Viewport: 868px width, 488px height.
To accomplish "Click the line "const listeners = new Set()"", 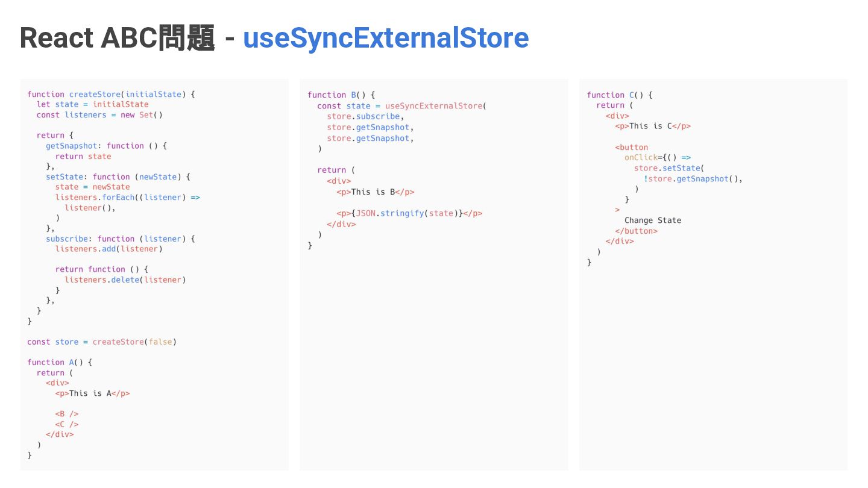I will point(99,114).
